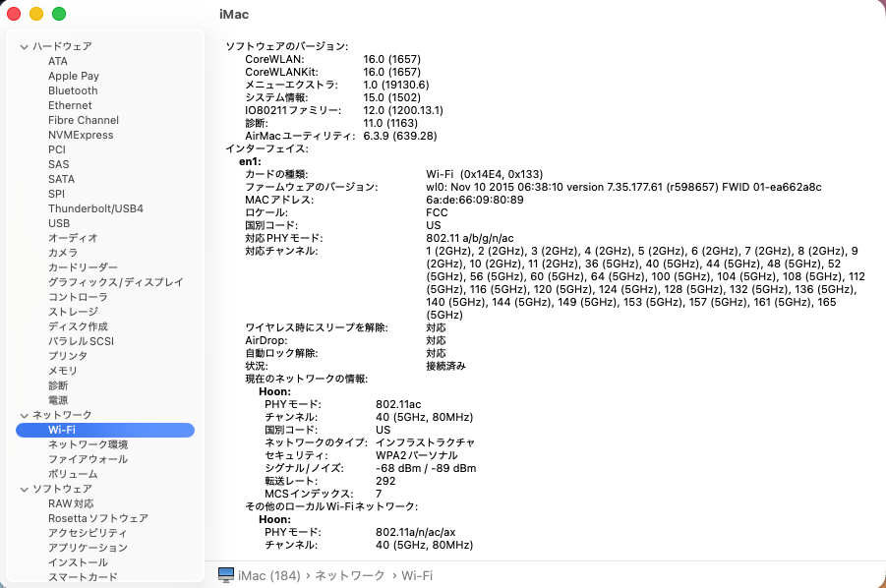Select Apple Pay in the sidebar
The width and height of the screenshot is (886, 588).
(x=74, y=76)
